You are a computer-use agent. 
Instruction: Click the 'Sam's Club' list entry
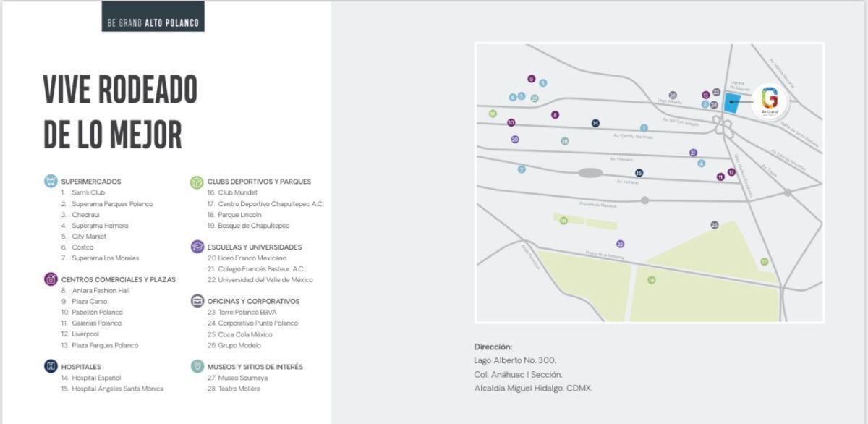(83, 192)
